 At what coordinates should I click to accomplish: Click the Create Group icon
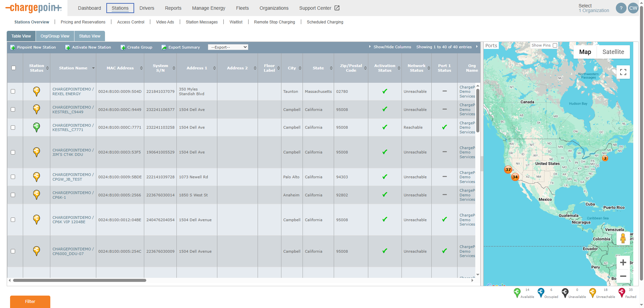tap(123, 48)
